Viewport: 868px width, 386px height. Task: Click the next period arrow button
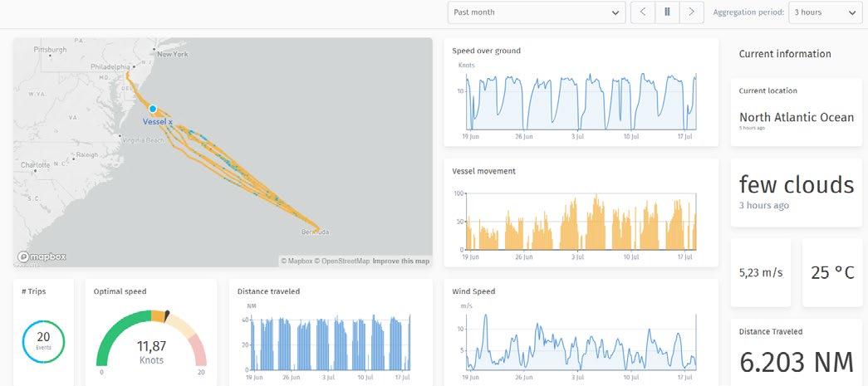(691, 12)
